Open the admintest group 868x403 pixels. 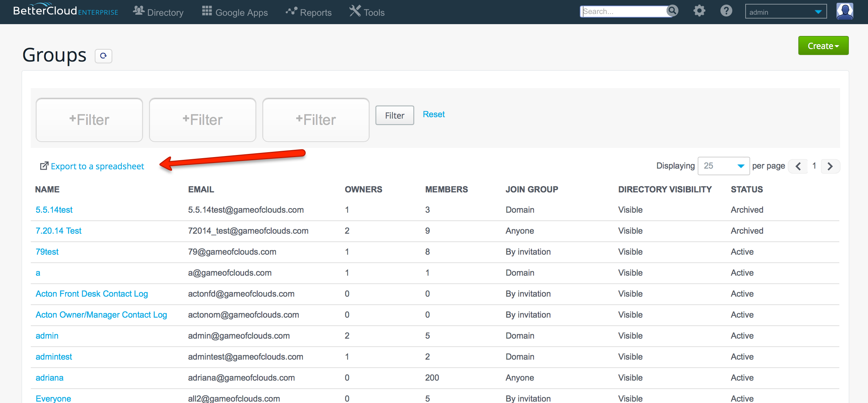(54, 356)
